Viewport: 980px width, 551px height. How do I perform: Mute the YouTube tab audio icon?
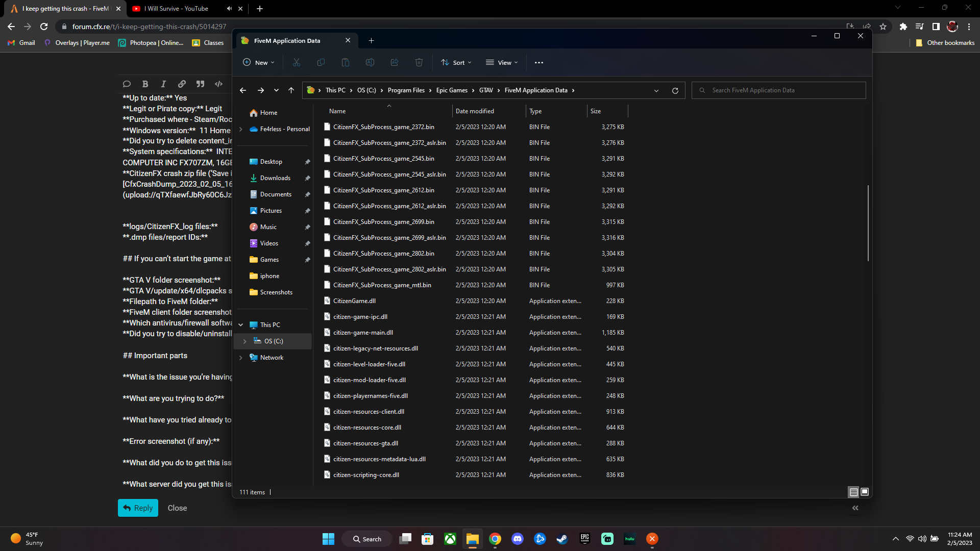pos(229,9)
